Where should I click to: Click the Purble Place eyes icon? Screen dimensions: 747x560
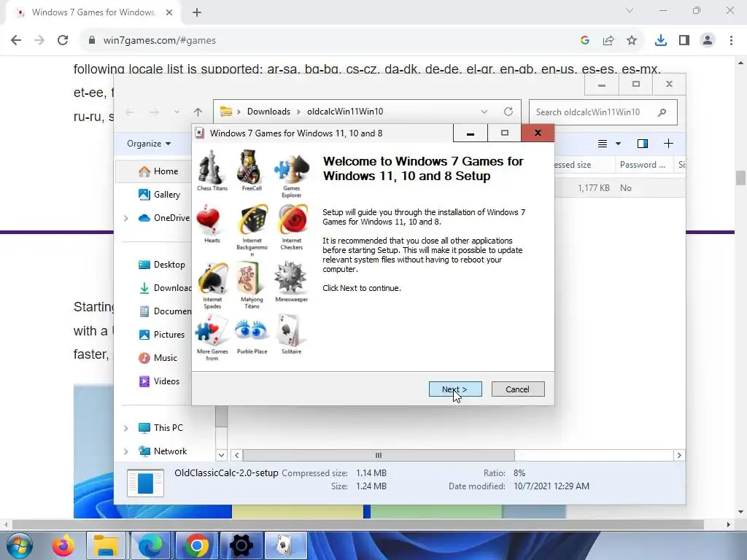[251, 330]
